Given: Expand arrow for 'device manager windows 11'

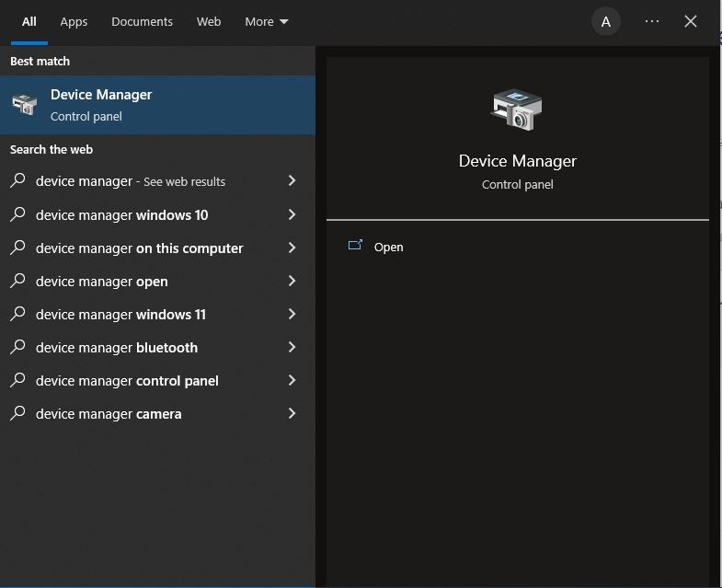Looking at the screenshot, I should click(x=292, y=314).
